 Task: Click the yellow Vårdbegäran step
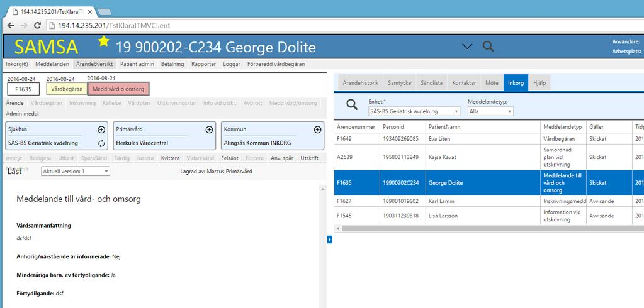pos(67,89)
